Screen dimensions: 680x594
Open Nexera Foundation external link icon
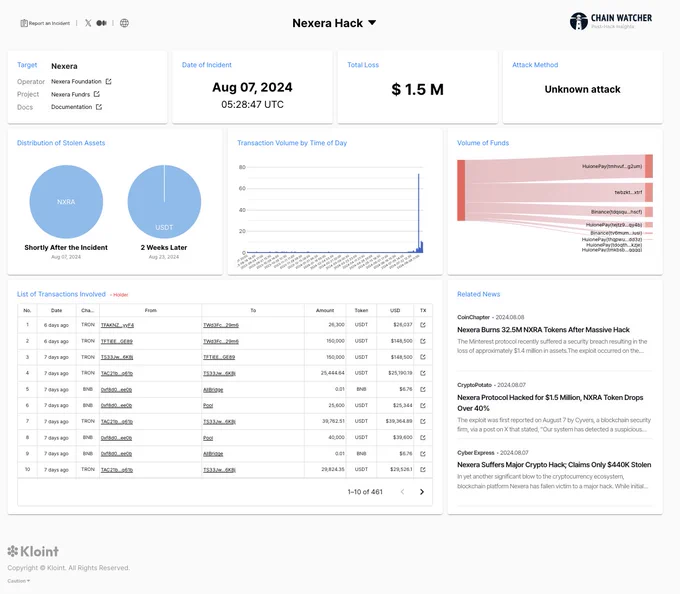pos(109,82)
